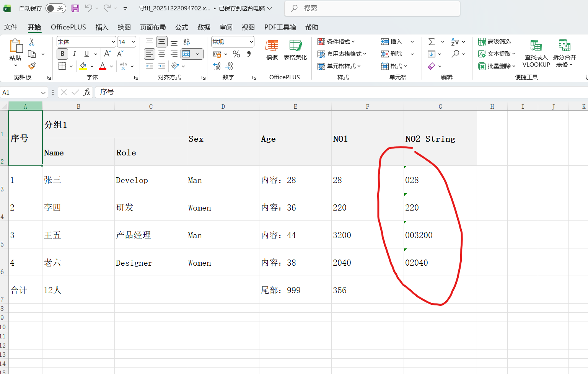Click the formula bar showing 序号

(341, 92)
